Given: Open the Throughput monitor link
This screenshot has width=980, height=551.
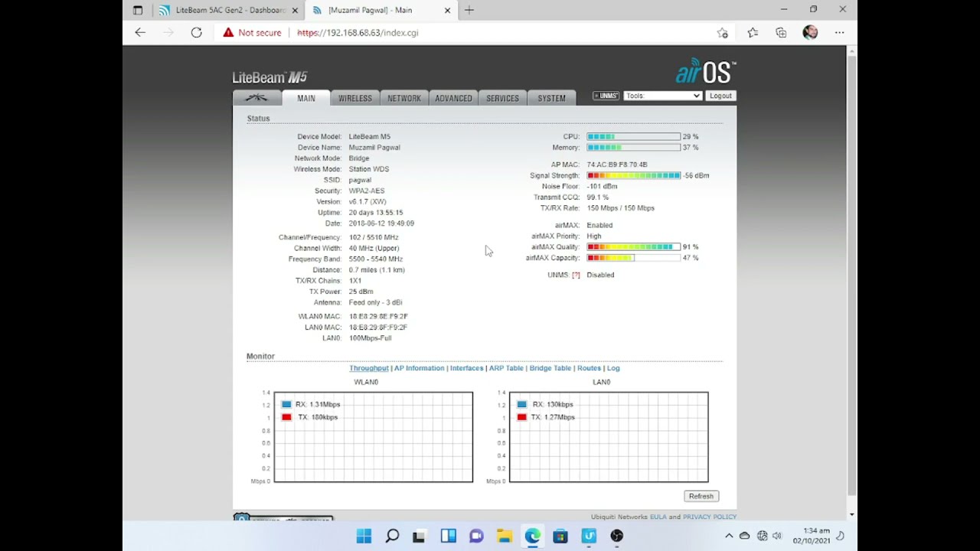Looking at the screenshot, I should (369, 368).
